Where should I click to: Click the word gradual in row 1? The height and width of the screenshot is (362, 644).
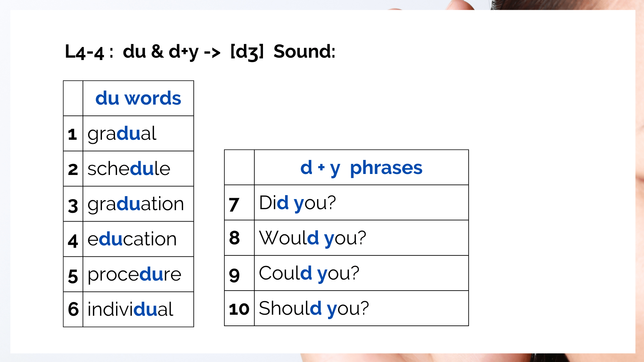pyautogui.click(x=122, y=134)
